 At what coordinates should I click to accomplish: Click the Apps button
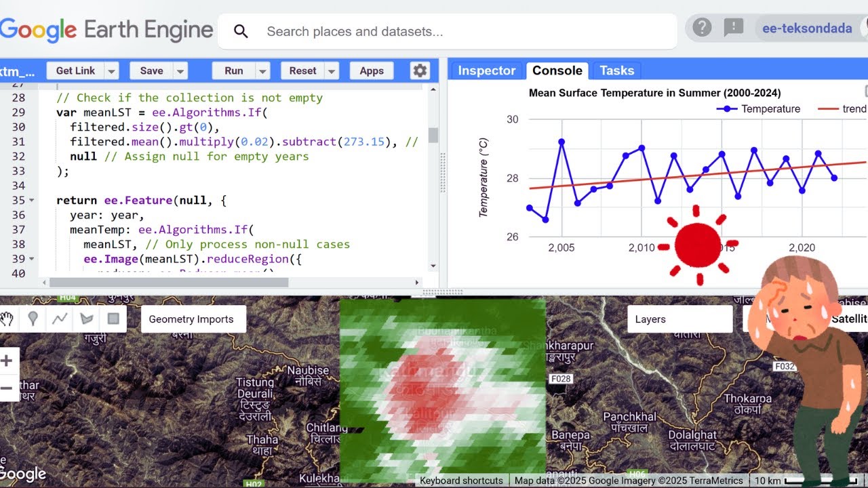(x=372, y=70)
